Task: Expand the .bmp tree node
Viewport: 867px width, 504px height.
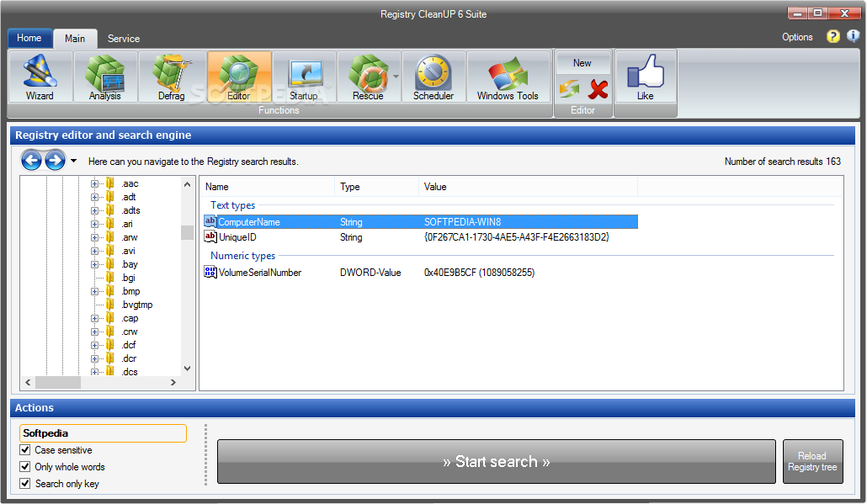Action: pos(94,291)
